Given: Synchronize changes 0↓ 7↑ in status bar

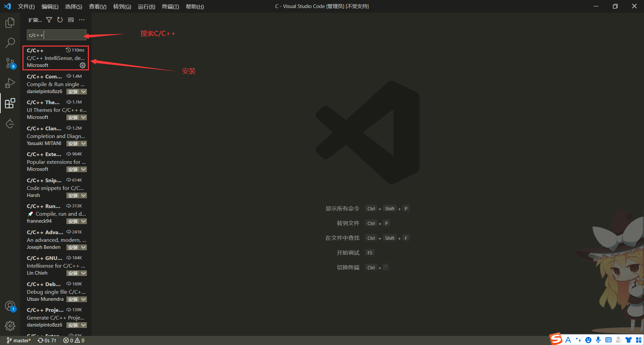Looking at the screenshot, I should tap(47, 341).
